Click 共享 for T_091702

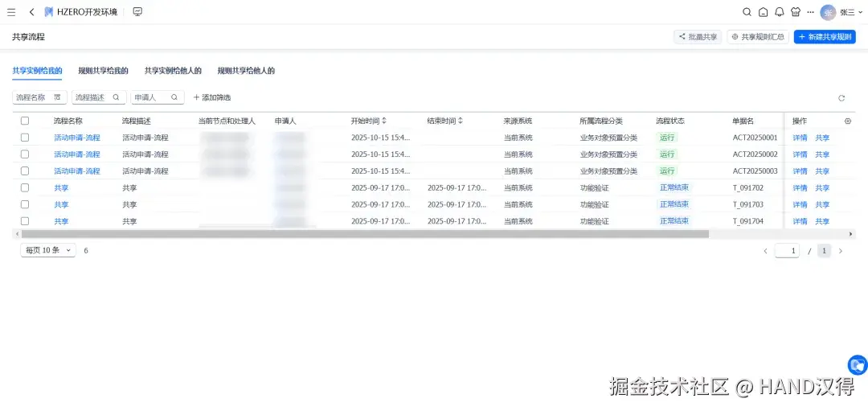pos(823,187)
